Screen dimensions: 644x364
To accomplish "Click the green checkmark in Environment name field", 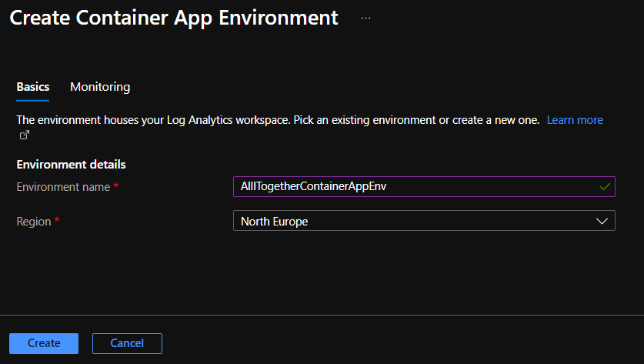I will point(605,187).
